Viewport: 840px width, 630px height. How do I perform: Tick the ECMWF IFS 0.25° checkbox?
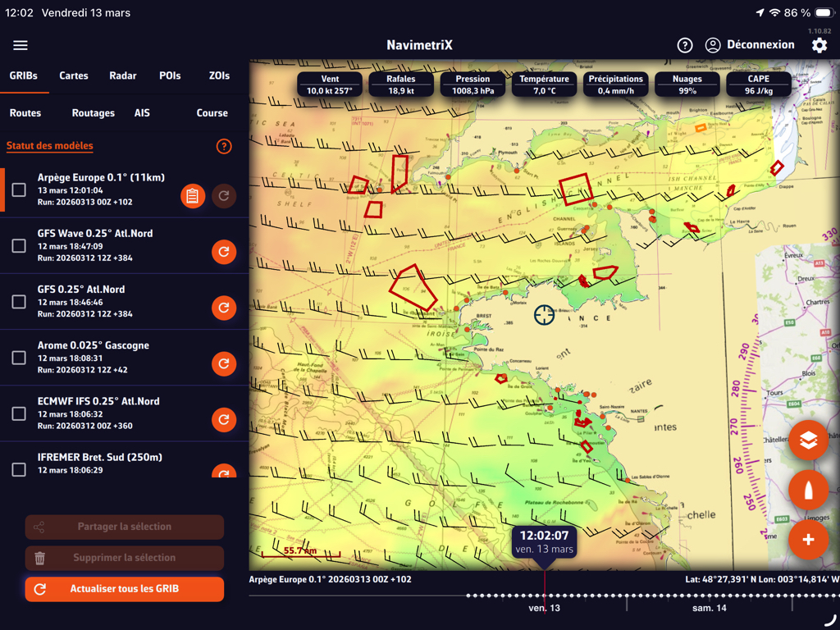(19, 413)
